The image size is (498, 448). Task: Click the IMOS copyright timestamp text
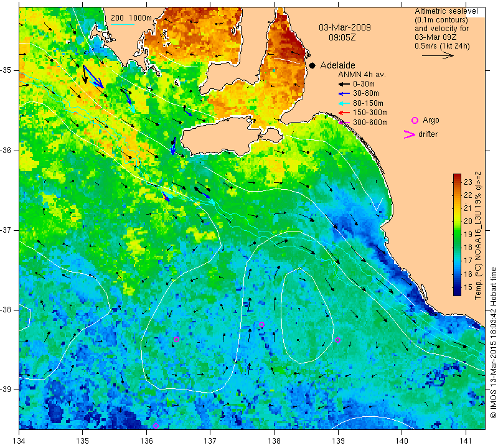(493, 343)
